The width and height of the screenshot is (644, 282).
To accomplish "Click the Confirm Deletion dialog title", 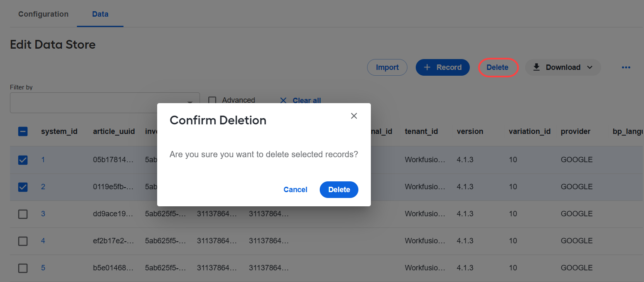I will (x=218, y=120).
